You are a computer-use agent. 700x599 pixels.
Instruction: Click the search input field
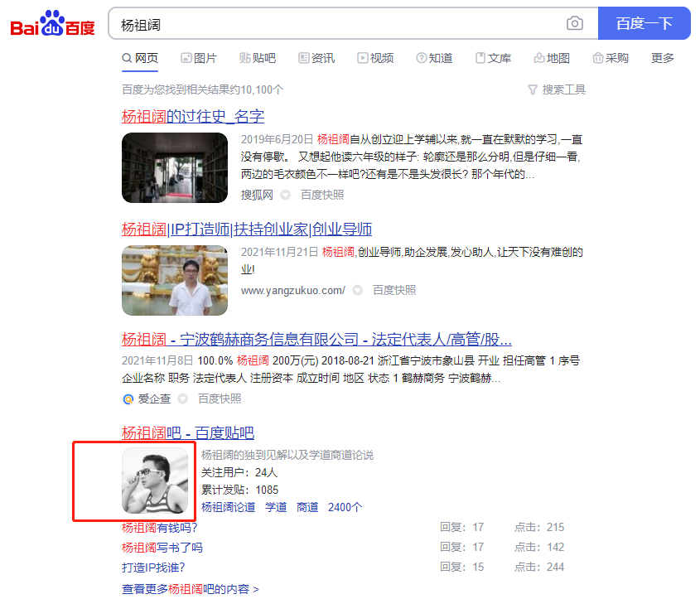331,24
